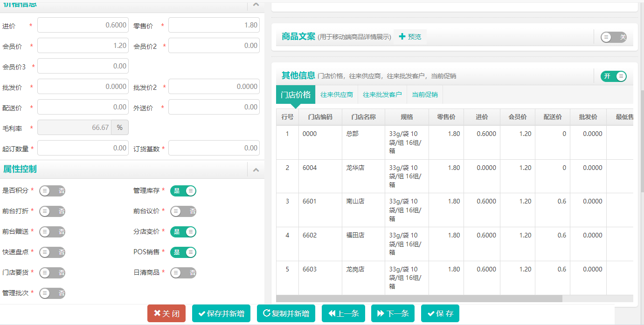
Task: Focus the 会员价3 input field
Action: point(83,66)
